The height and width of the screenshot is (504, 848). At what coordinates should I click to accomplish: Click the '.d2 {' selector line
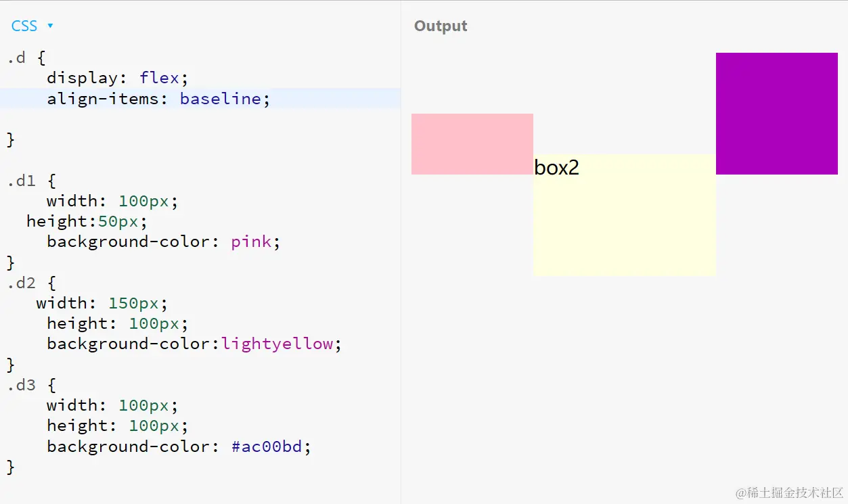click(x=32, y=283)
